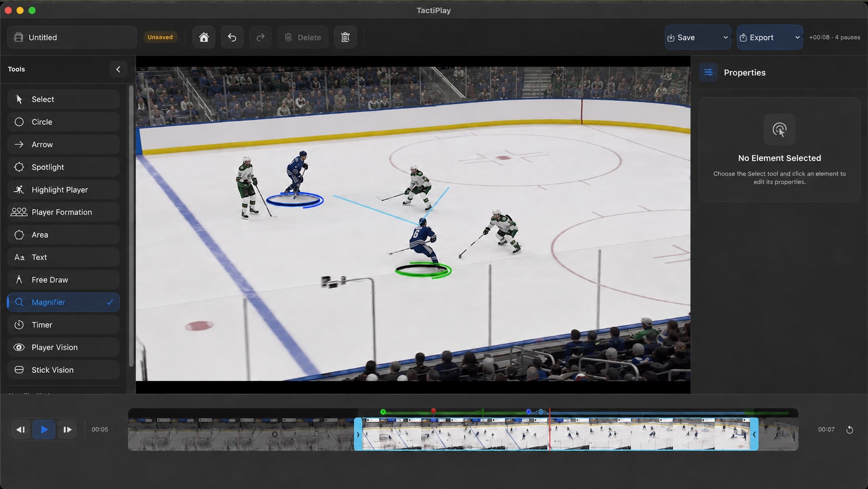868x489 pixels.
Task: Click the Untitled project name field
Action: (x=72, y=37)
